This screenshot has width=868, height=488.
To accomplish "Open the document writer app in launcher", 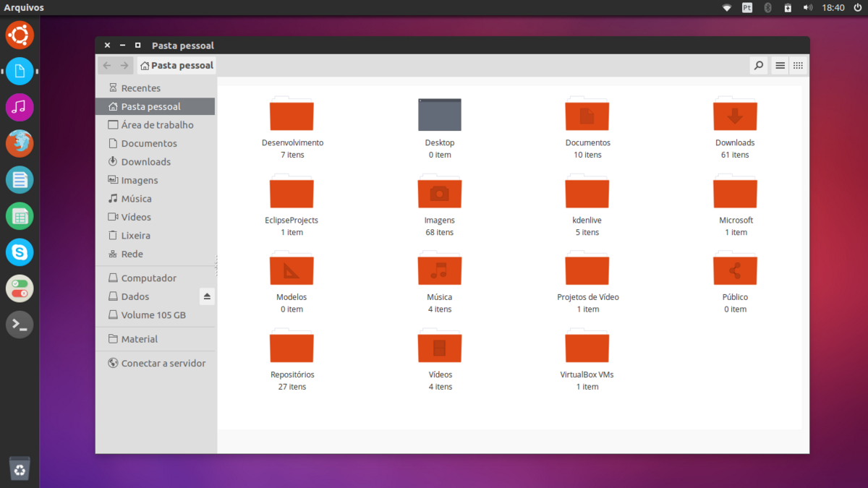I will tap(20, 179).
